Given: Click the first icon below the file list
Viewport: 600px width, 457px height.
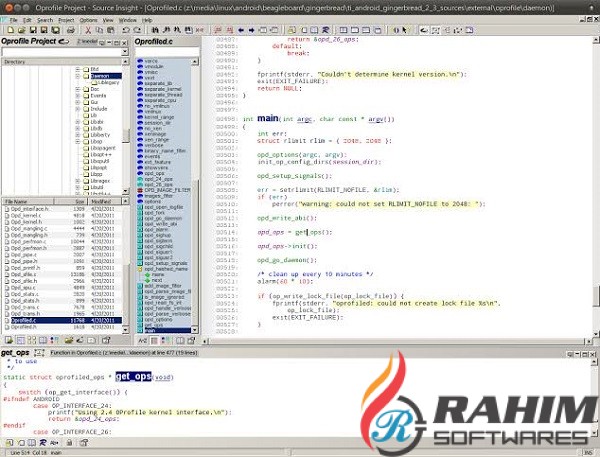Looking at the screenshot, I should pyautogui.click(x=9, y=340).
